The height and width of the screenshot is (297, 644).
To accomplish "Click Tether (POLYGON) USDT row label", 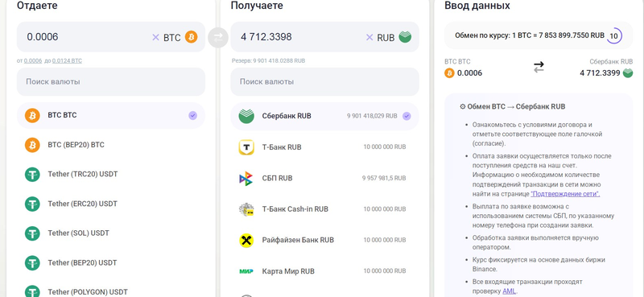I will coord(88,292).
